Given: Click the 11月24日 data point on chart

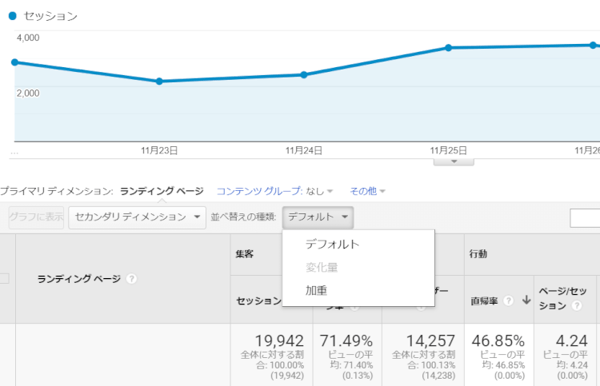Looking at the screenshot, I should [304, 75].
